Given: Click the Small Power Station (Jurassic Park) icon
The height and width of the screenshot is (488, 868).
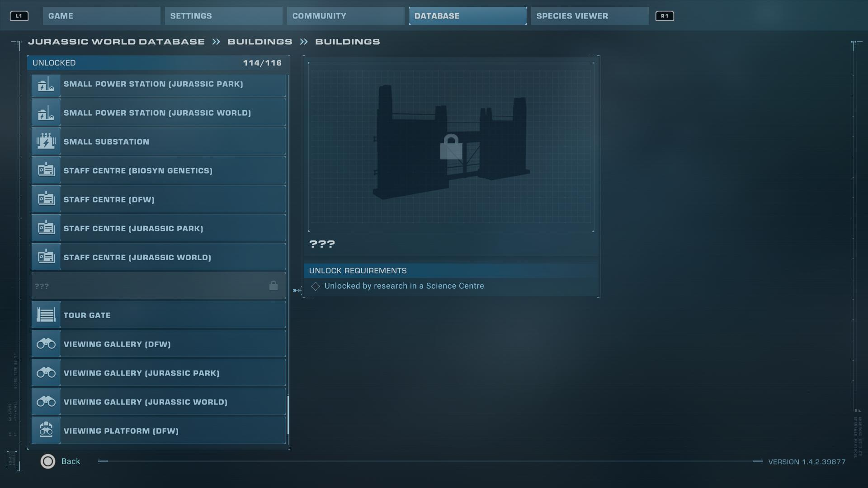Looking at the screenshot, I should (x=46, y=84).
